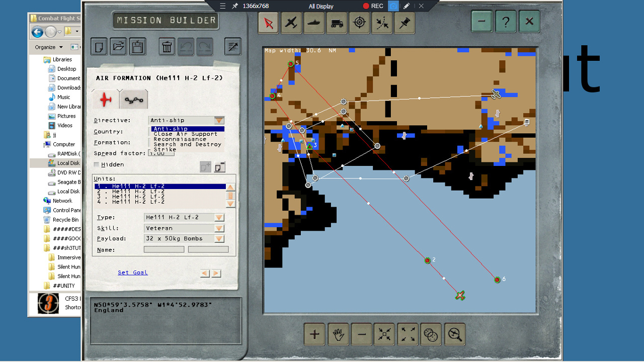Open an existing mission file
The image size is (644, 362).
118,47
